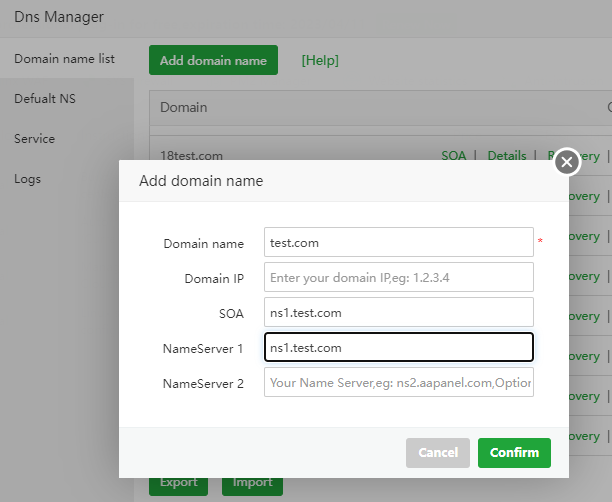
Task: Click the Domain name input field
Action: click(398, 242)
